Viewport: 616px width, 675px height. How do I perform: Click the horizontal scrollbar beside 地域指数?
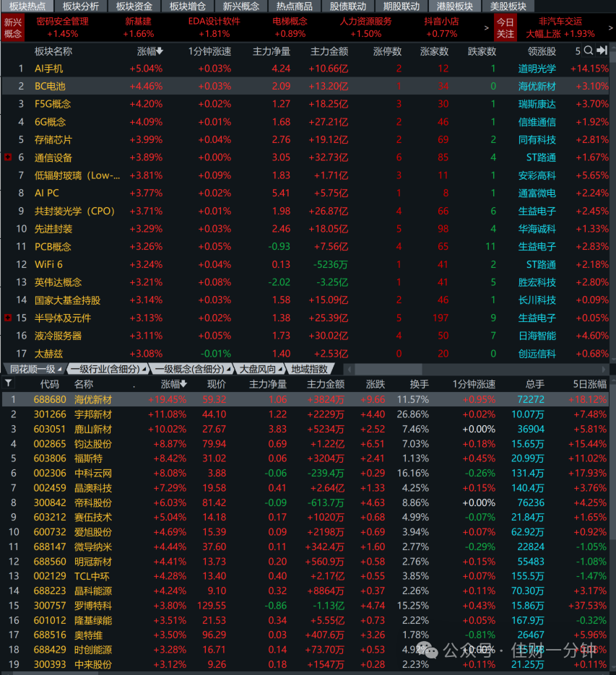[474, 370]
